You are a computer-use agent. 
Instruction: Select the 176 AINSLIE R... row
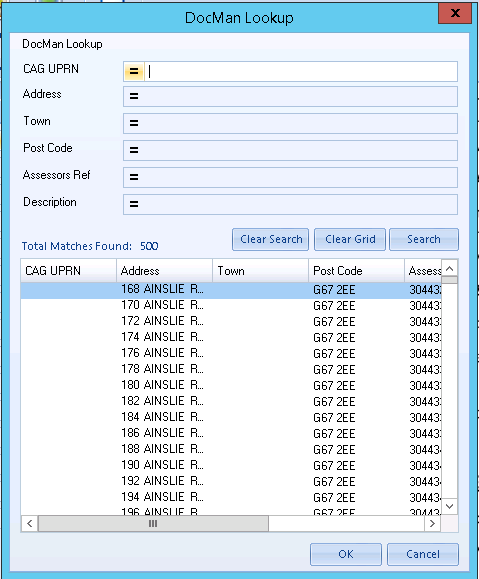231,354
